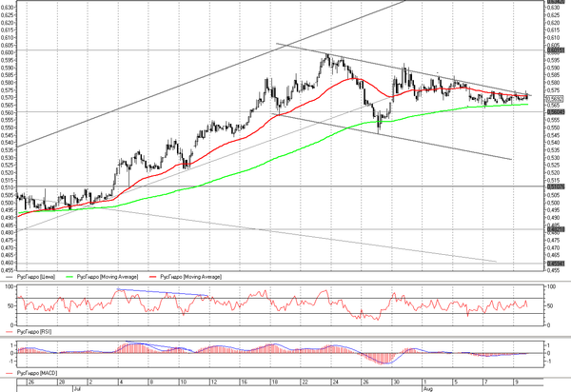Select date 18 on the time axis
Viewport: 571px width, 392px height.
[x=275, y=382]
